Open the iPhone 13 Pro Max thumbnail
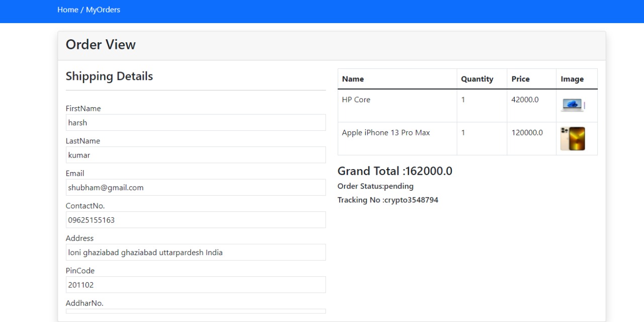This screenshot has height=322, width=644. pyautogui.click(x=573, y=139)
